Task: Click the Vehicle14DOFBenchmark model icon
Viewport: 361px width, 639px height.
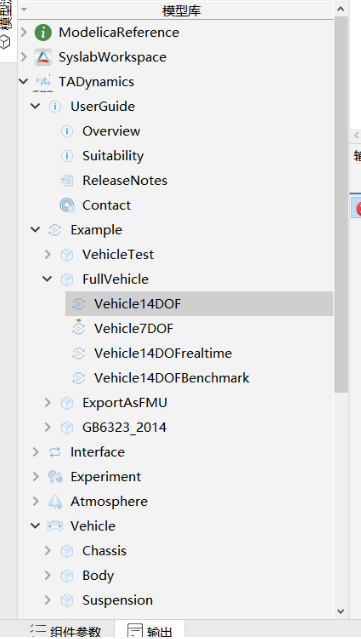Action: pos(79,378)
